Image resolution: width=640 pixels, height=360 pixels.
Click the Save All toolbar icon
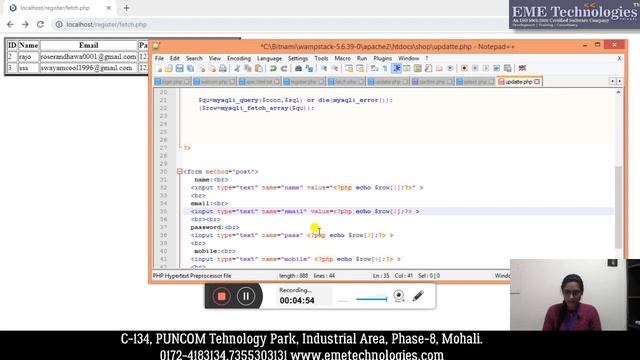tap(190, 68)
